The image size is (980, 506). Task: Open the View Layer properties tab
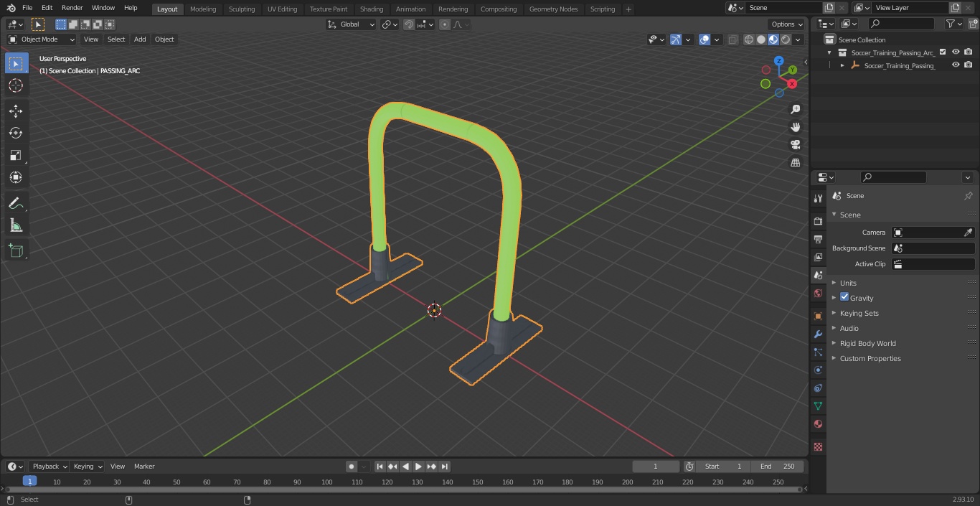(818, 257)
